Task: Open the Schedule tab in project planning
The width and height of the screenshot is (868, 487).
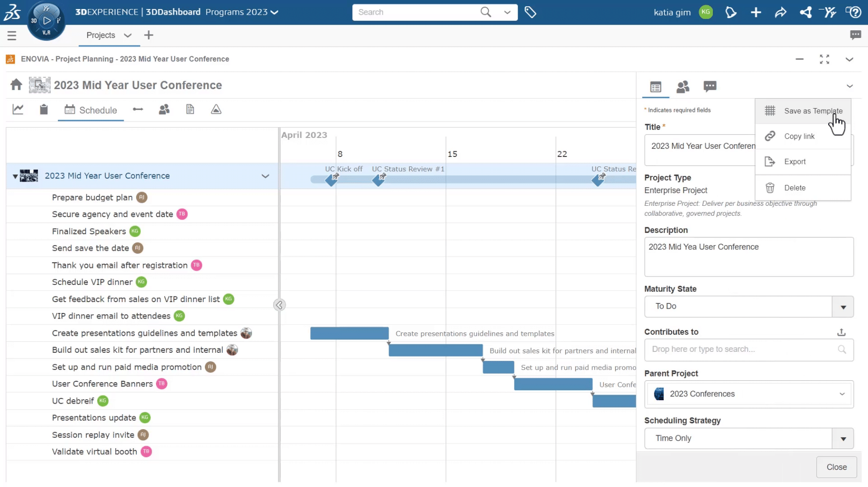Action: pyautogui.click(x=91, y=110)
